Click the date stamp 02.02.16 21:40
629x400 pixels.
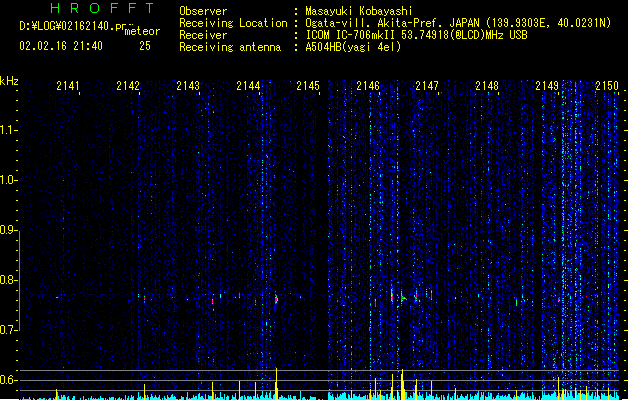click(x=61, y=46)
